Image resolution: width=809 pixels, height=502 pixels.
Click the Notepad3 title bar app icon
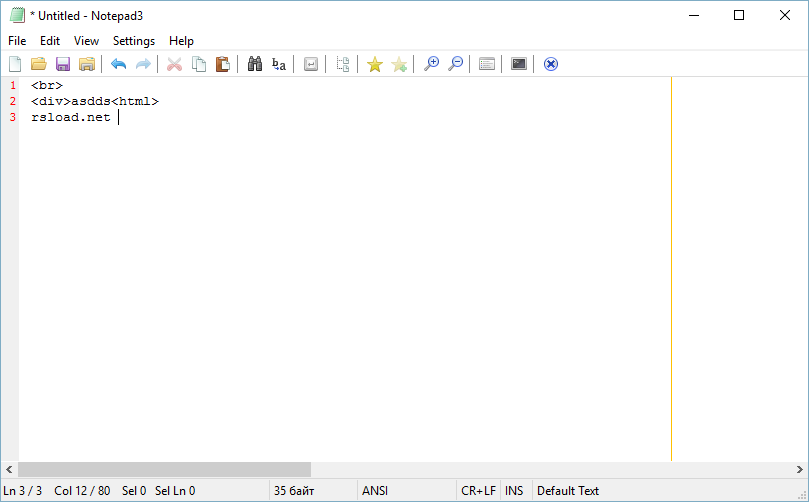click(17, 15)
